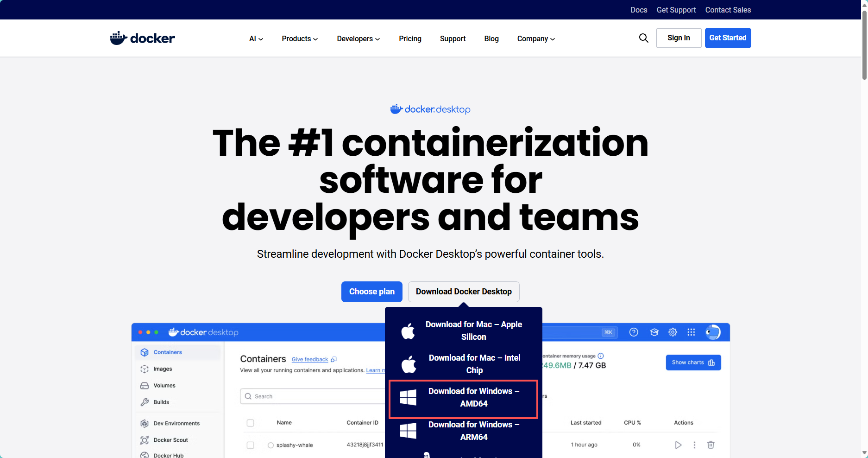Open Docker Scout from the sidebar
Viewport: 868px width, 458px height.
(144, 440)
